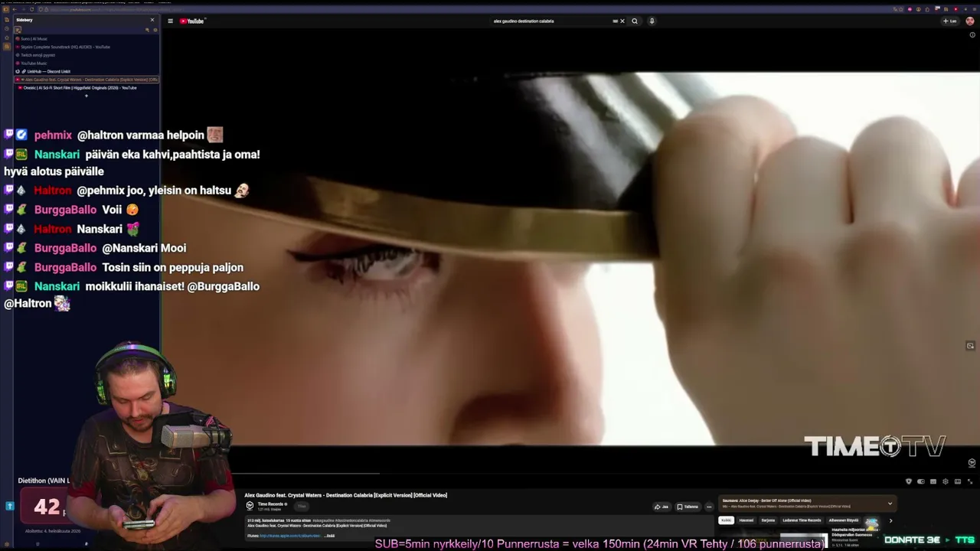Select the Sarjoina filter chip

768,520
